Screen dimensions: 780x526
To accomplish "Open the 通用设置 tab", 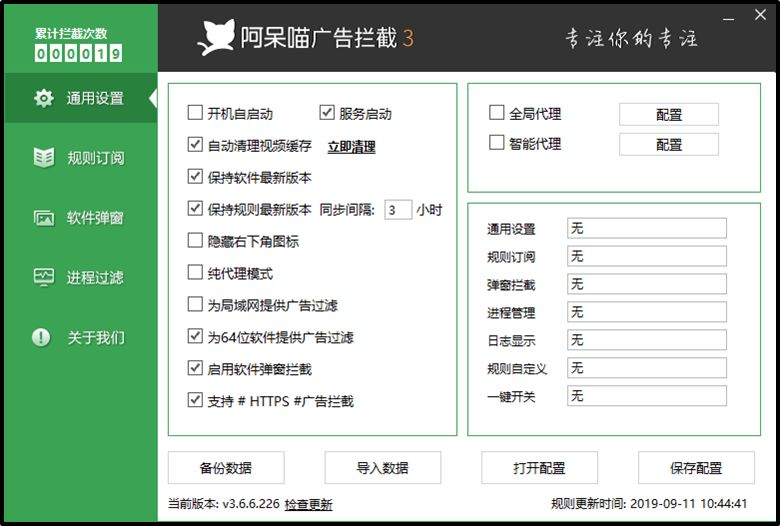I will point(81,98).
